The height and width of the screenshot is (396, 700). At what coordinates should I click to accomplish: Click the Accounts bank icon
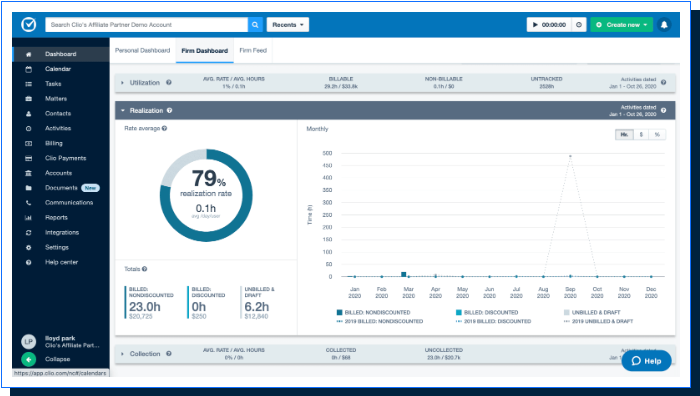point(29,173)
